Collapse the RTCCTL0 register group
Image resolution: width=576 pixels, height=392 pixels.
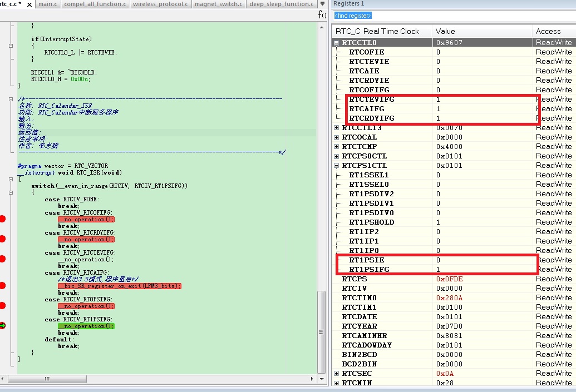coord(336,43)
